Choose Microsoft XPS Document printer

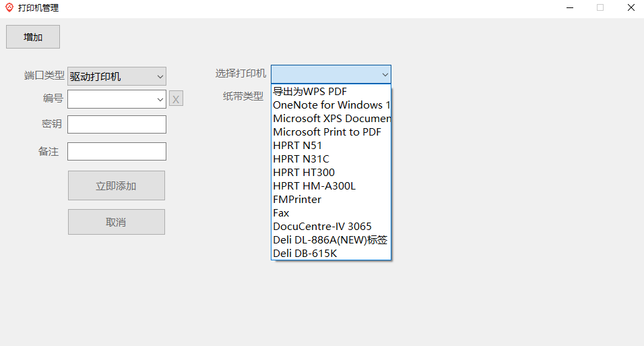[331, 119]
